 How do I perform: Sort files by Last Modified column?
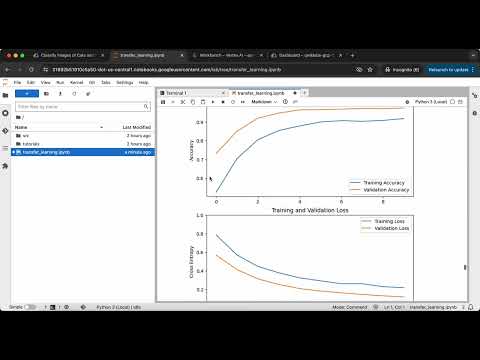point(137,127)
